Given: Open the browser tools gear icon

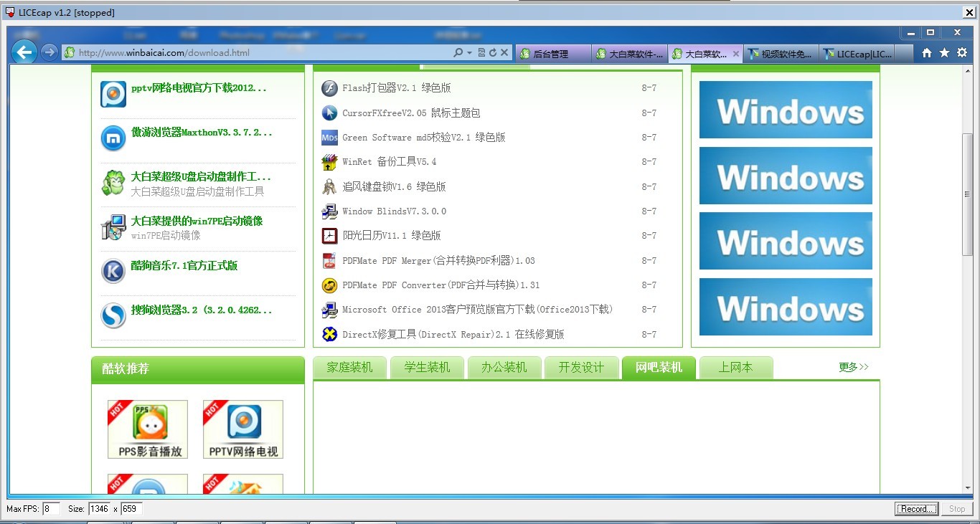Looking at the screenshot, I should (x=962, y=53).
